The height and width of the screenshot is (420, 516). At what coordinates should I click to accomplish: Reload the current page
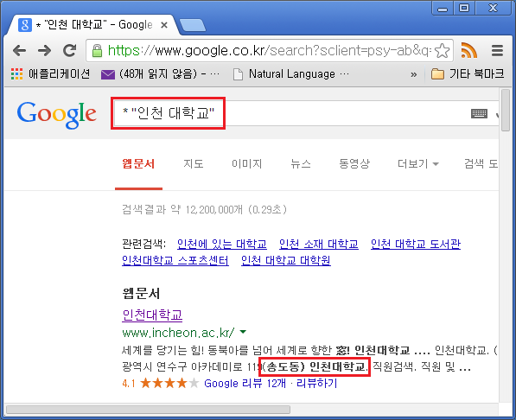click(70, 50)
